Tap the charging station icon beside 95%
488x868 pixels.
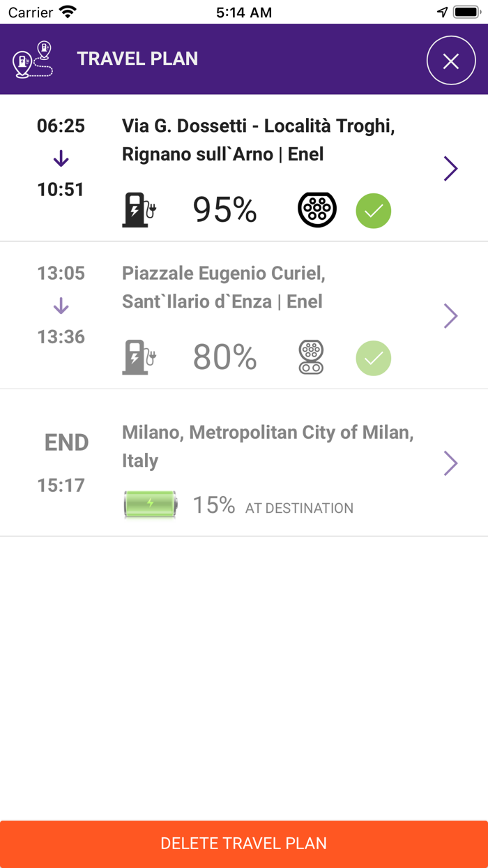139,210
